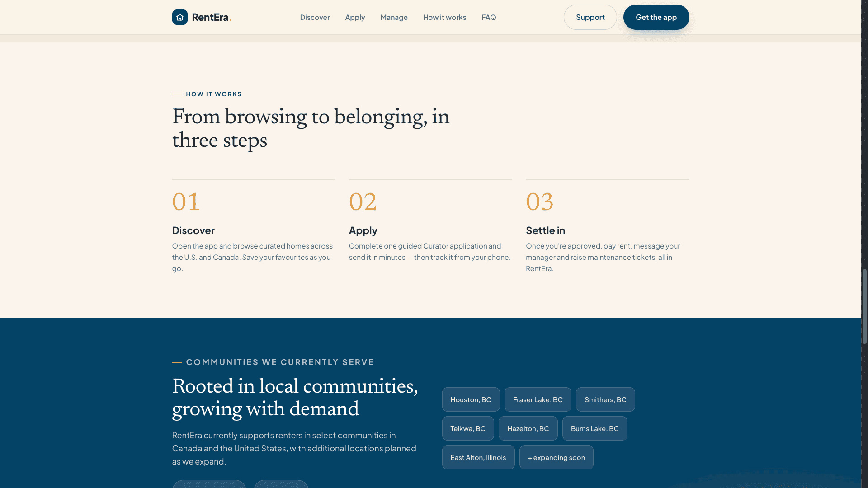Select the East Alton, Illinois chip

478,457
